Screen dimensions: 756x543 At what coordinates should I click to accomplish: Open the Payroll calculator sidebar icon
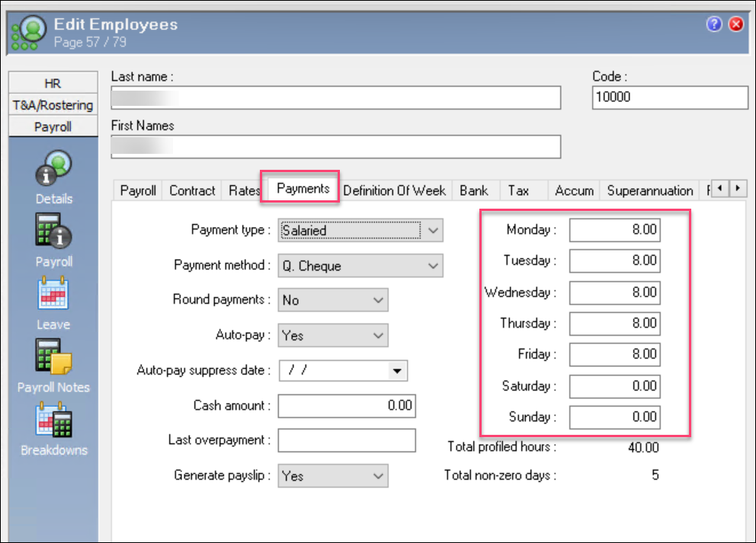[x=53, y=231]
